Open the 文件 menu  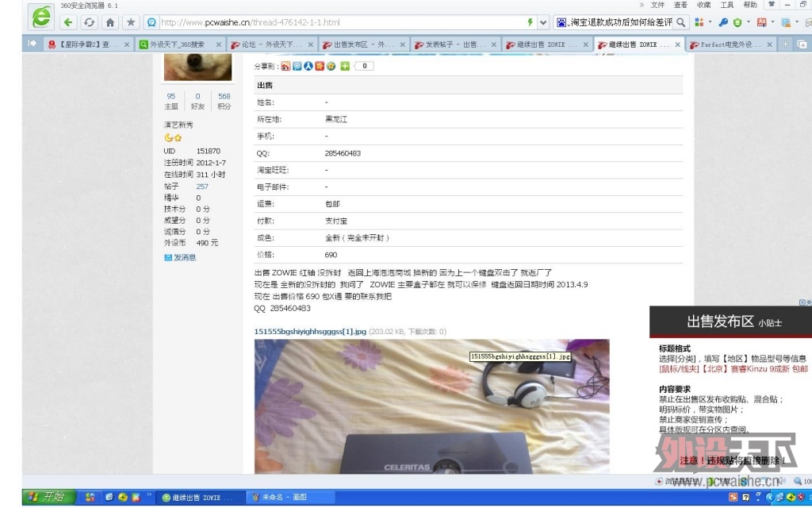point(657,5)
